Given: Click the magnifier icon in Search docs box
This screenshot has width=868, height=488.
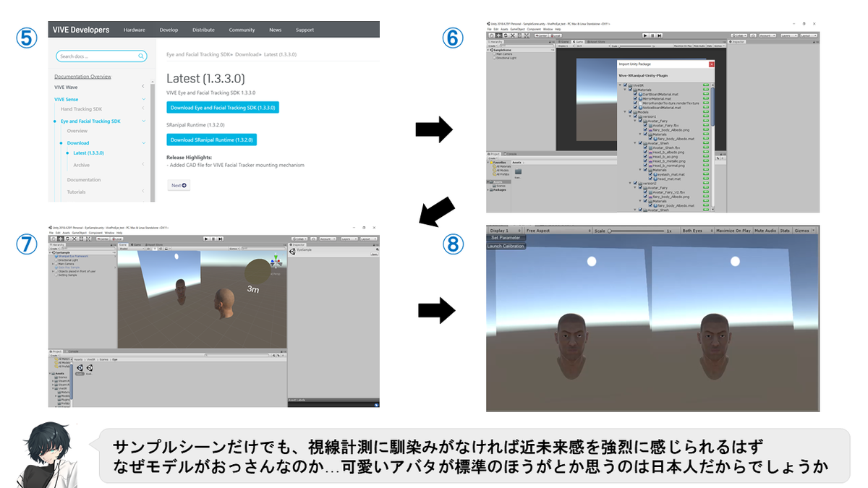Looking at the screenshot, I should [140, 56].
